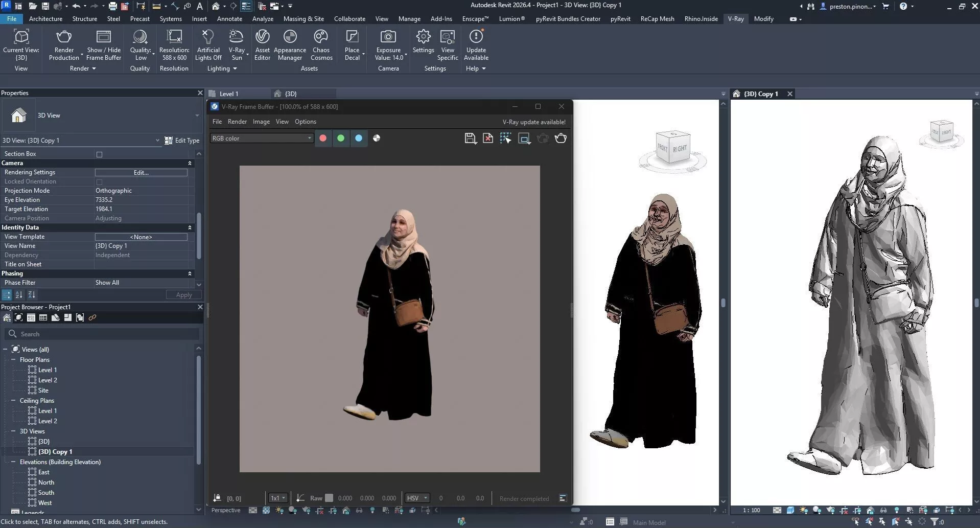
Task: Enable the Section Box checkbox
Action: tap(99, 154)
